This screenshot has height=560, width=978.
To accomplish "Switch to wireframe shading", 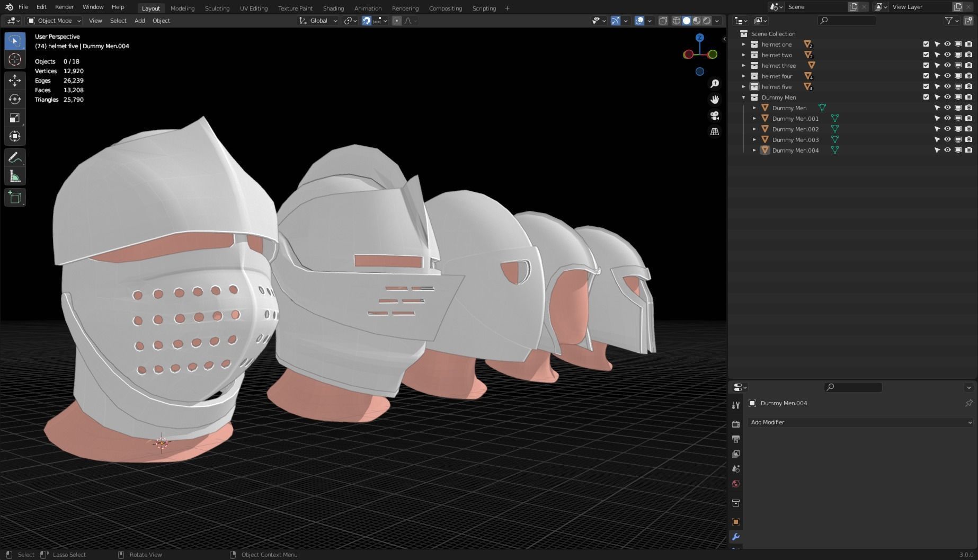I will click(677, 21).
